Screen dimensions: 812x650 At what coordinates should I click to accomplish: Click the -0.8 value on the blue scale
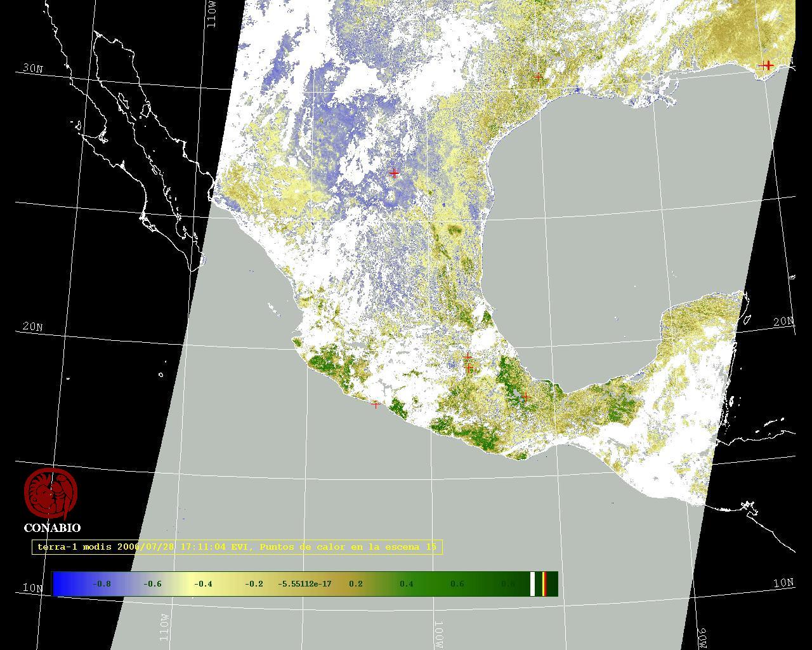coord(101,584)
